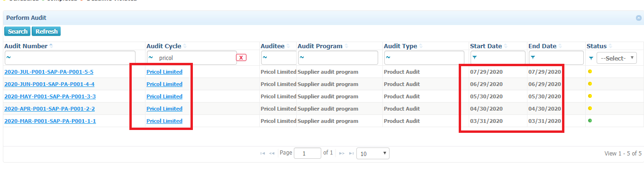Open audit 2020-MAY-P001-SAP-PA-P001-3-3
This screenshot has height=173, width=644.
[x=50, y=96]
